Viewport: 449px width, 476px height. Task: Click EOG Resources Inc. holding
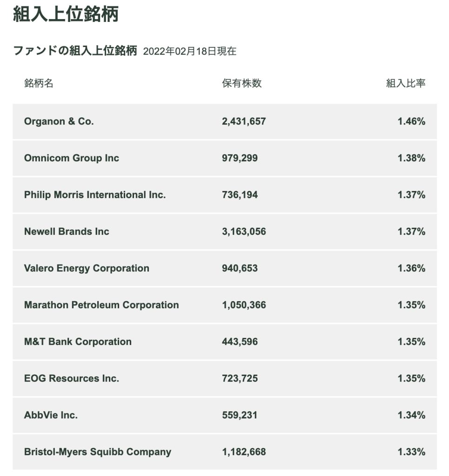point(72,378)
